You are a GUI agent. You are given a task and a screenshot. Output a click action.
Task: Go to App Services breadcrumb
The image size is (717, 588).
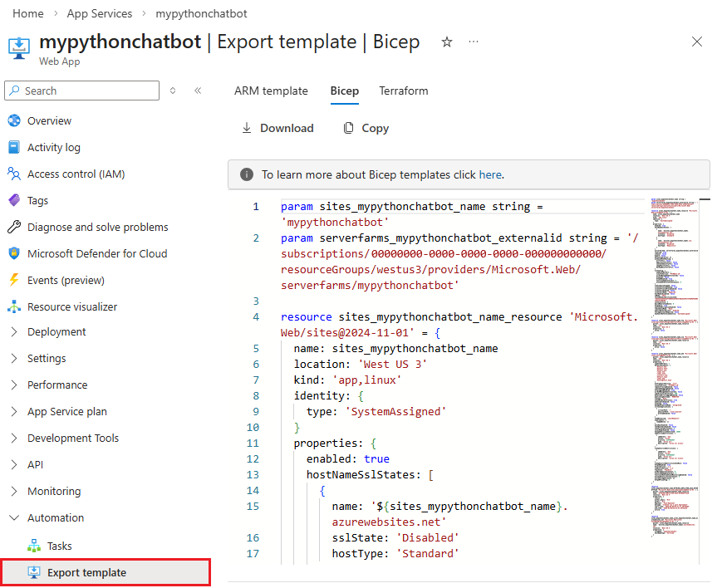click(x=99, y=14)
